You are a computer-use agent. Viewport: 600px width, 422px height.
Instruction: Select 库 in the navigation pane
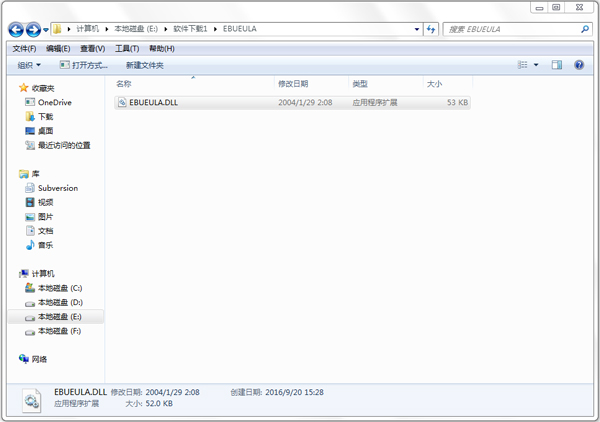point(35,174)
